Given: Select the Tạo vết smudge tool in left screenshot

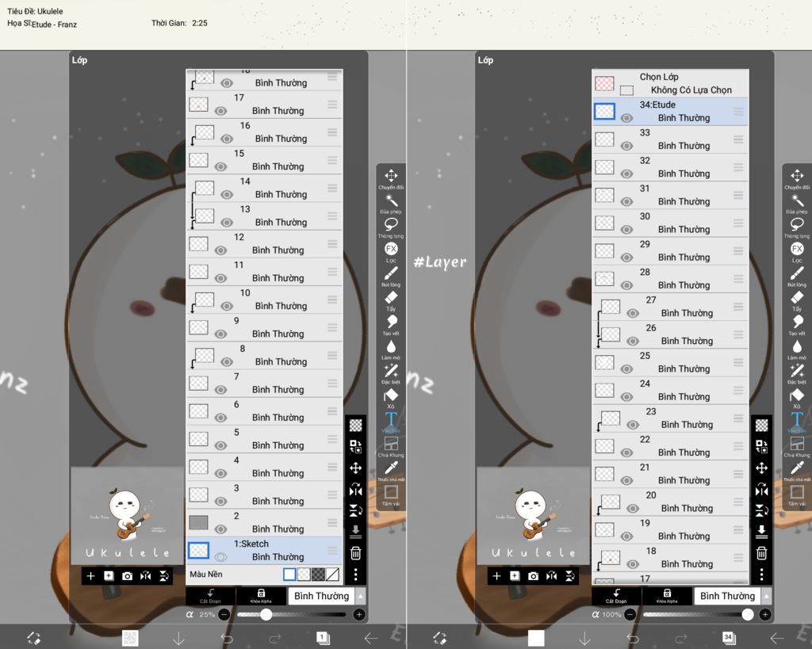Looking at the screenshot, I should tap(391, 325).
